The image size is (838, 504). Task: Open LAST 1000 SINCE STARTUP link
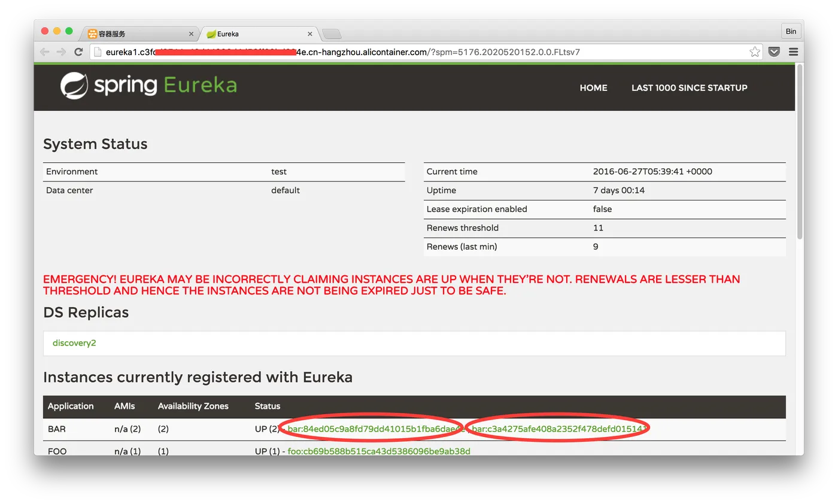[x=690, y=87]
